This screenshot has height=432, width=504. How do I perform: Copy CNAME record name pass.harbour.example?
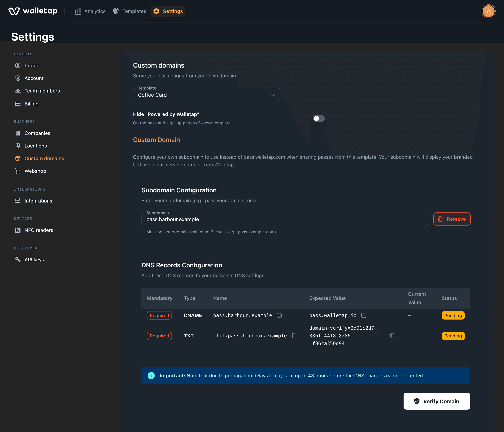(x=279, y=315)
